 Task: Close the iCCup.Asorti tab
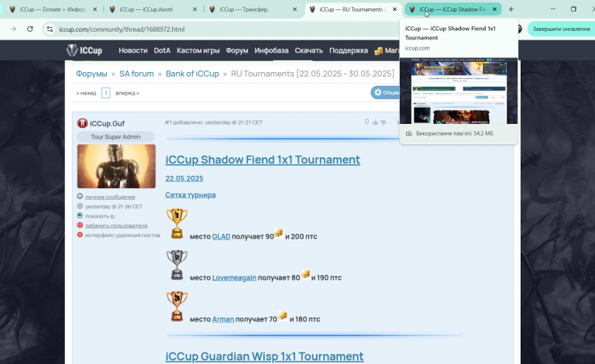(x=194, y=9)
